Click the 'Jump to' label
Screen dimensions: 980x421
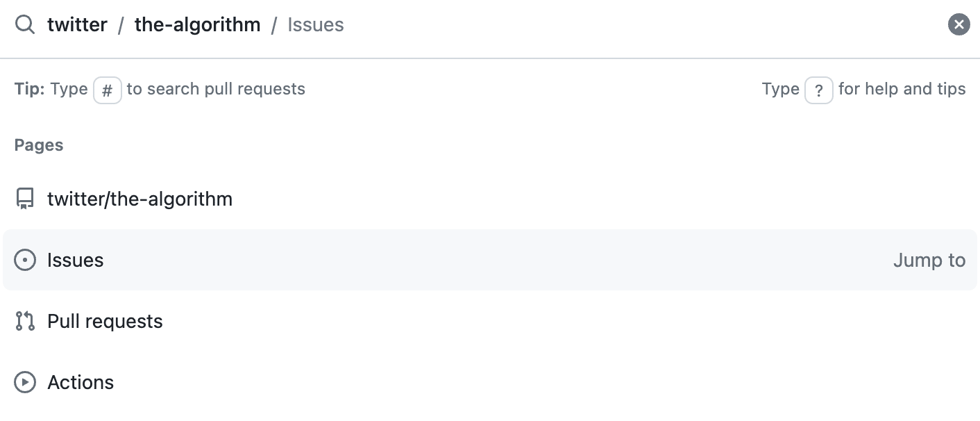tap(929, 261)
